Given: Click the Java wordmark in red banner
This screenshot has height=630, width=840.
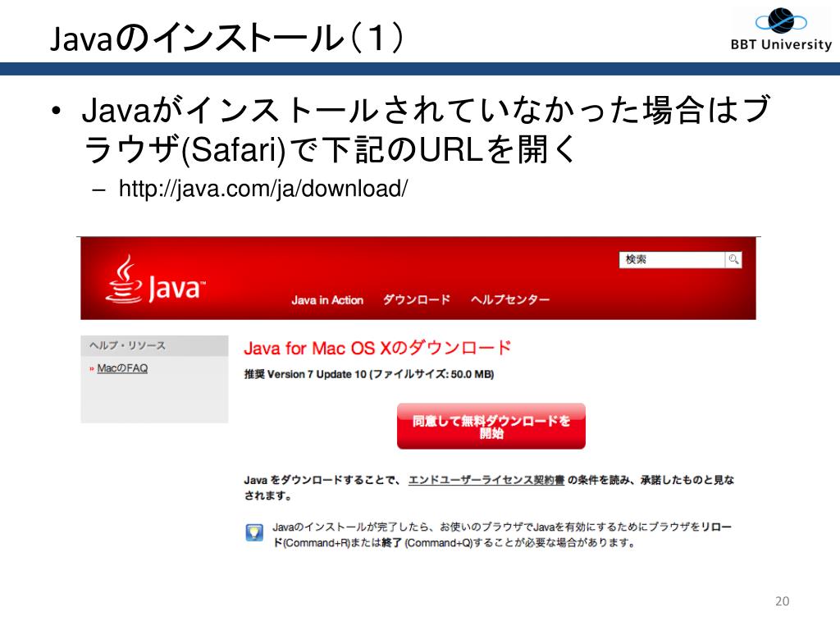Looking at the screenshot, I should click(176, 288).
